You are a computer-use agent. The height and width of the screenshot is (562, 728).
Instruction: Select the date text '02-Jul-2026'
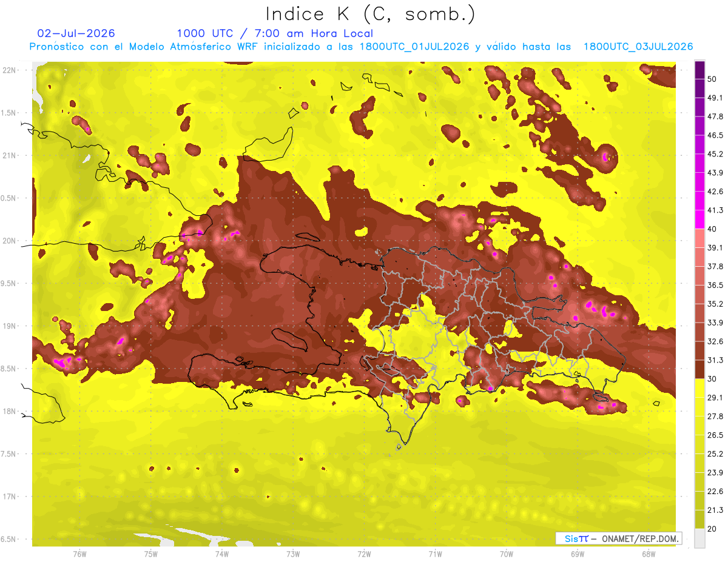click(76, 33)
